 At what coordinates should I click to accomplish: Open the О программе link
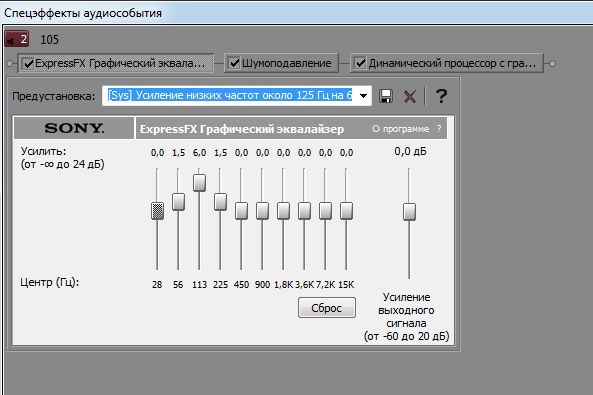pyautogui.click(x=401, y=129)
